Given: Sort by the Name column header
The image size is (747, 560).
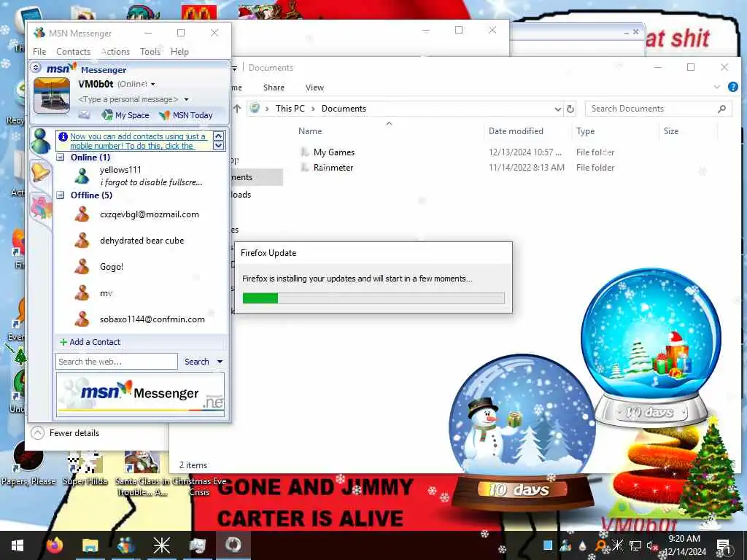Looking at the screenshot, I should coord(309,131).
